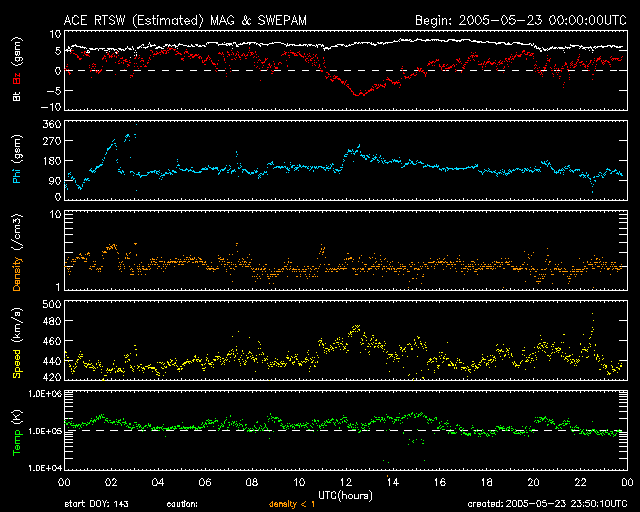
Task: Click the 'caution:' label in footer
Action: [x=182, y=505]
